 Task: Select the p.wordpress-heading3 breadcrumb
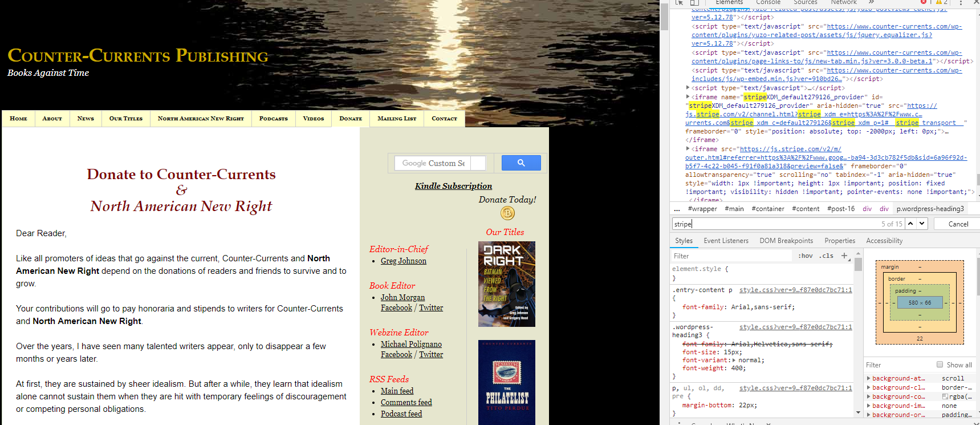coord(930,209)
